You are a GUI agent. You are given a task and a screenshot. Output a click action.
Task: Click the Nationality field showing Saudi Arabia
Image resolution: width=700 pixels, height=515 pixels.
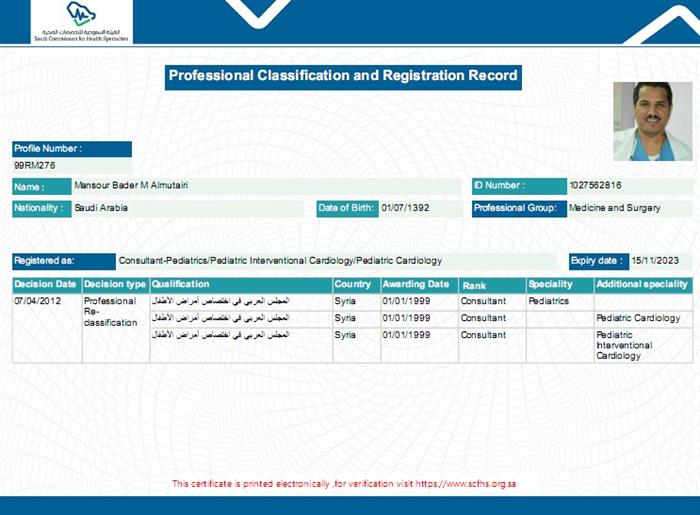click(x=101, y=208)
